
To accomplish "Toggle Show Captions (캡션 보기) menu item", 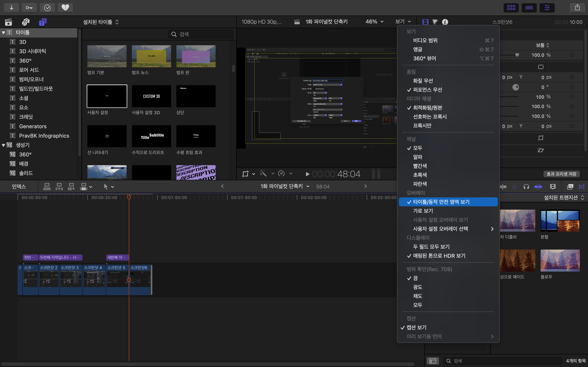I will coord(416,327).
